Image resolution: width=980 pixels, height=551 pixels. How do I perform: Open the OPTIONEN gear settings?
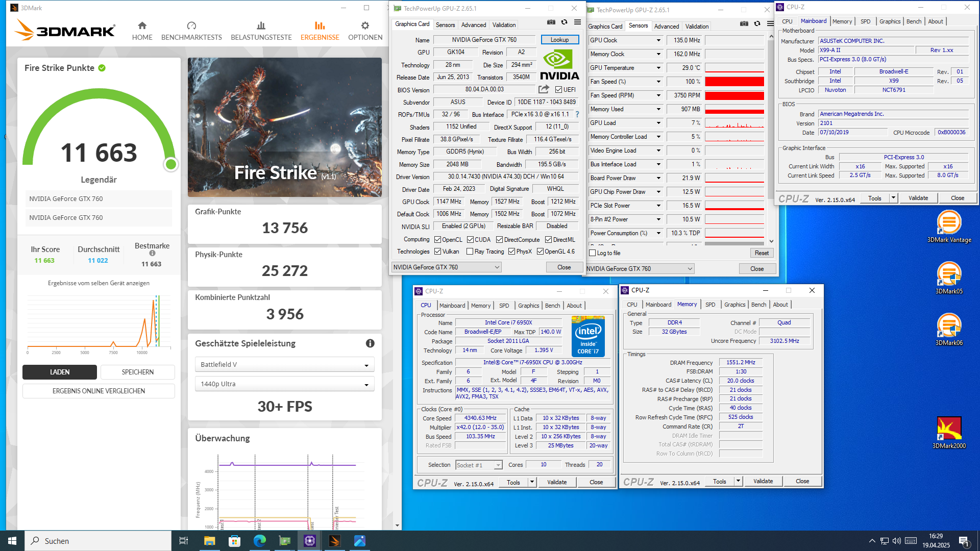point(365,31)
